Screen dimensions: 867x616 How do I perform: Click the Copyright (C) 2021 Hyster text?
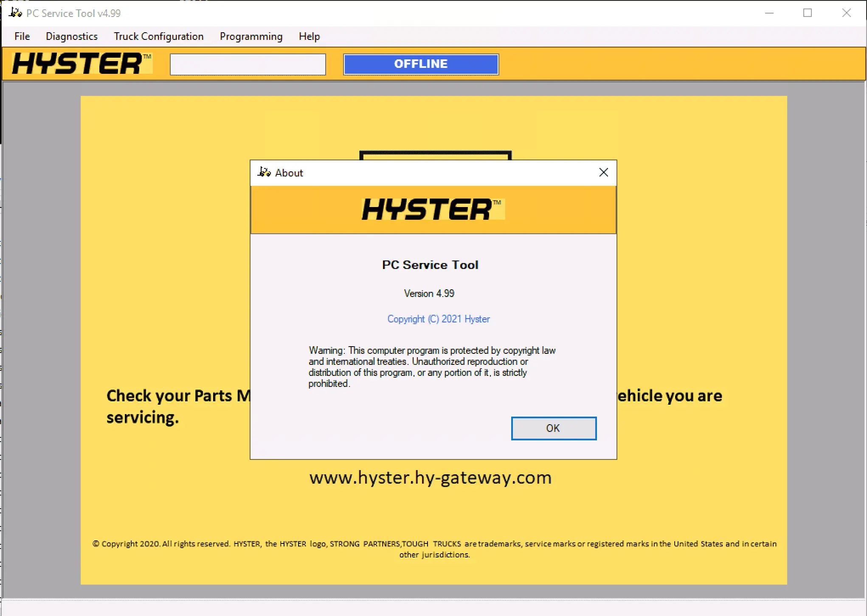439,319
